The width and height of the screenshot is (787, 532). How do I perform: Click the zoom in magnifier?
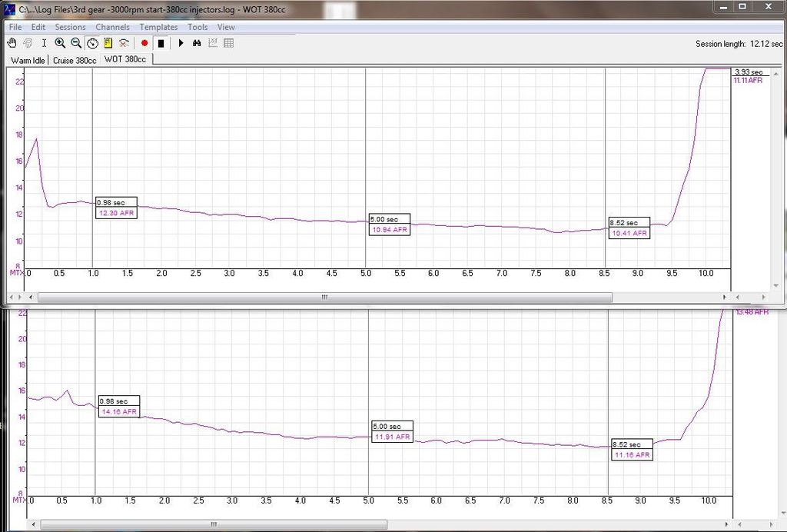(60, 43)
